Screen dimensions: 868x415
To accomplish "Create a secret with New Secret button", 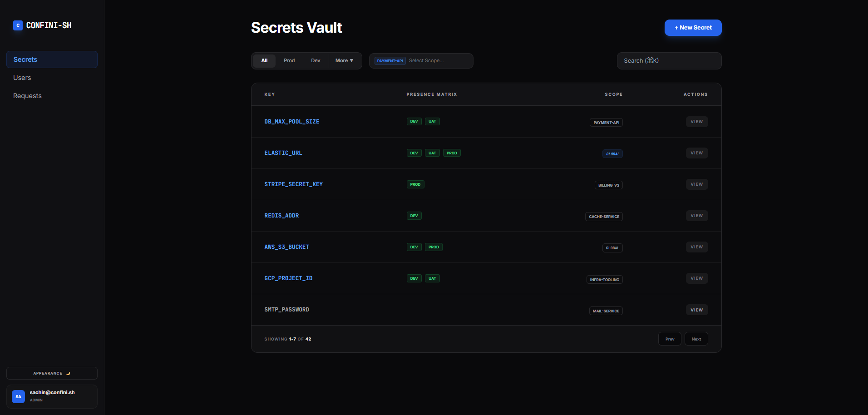I will 693,28.
